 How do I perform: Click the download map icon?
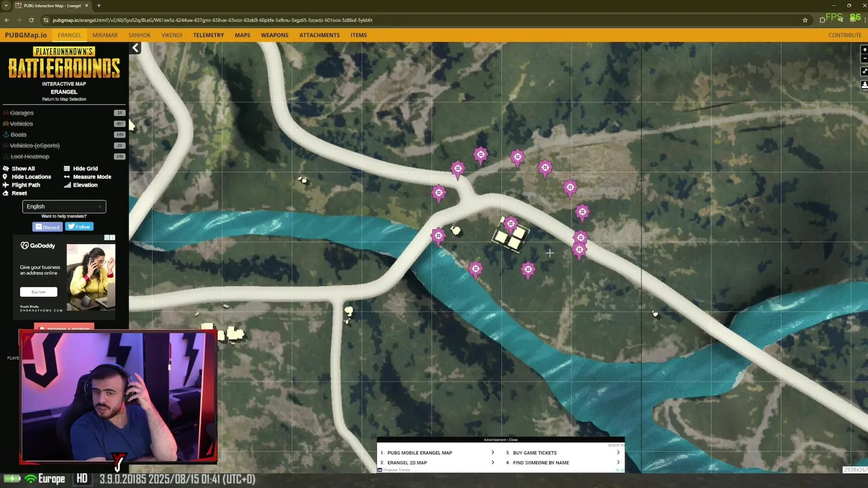click(x=864, y=85)
